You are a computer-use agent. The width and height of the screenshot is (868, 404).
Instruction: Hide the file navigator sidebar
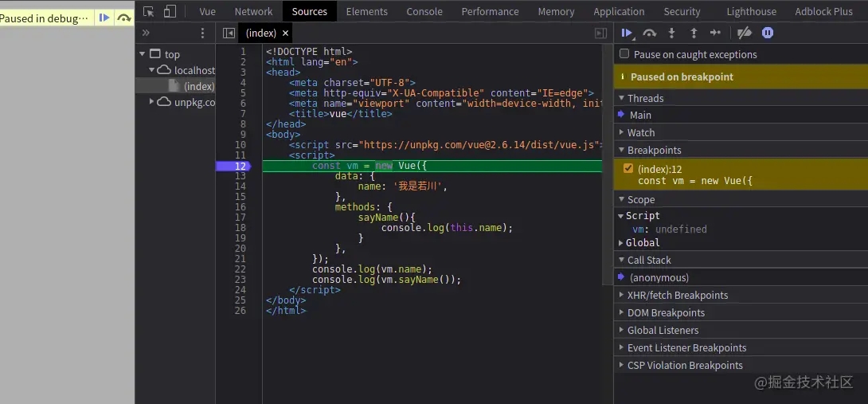229,33
